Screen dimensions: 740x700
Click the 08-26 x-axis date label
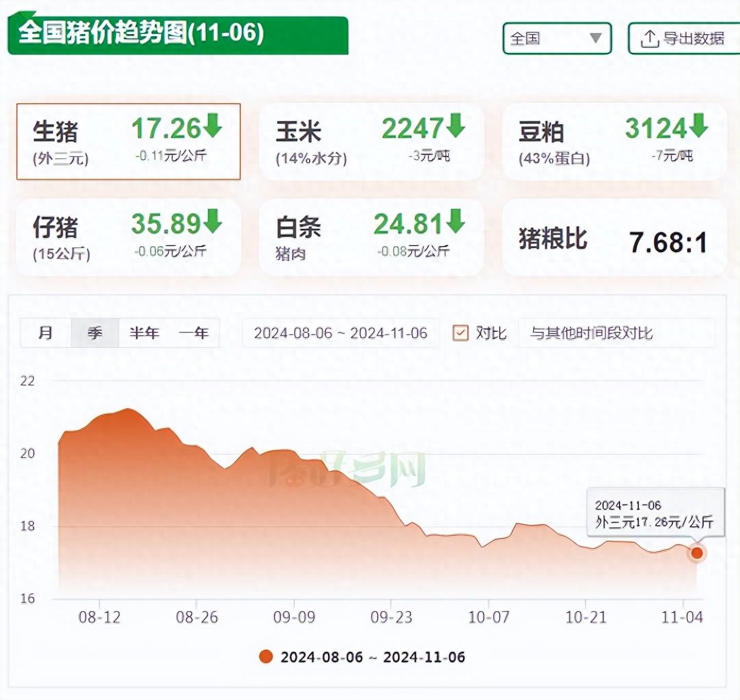click(x=197, y=617)
